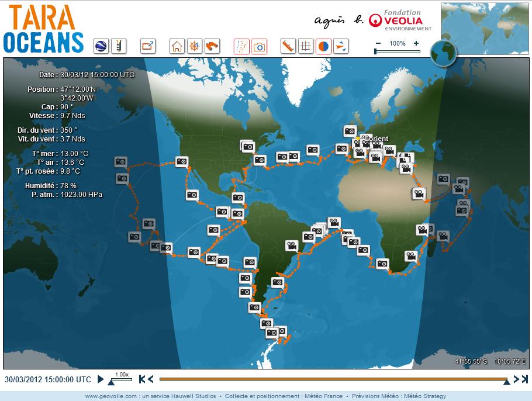The height and width of the screenshot is (401, 532).
Task: Open the photo marker off Baja California
Action: (192, 195)
